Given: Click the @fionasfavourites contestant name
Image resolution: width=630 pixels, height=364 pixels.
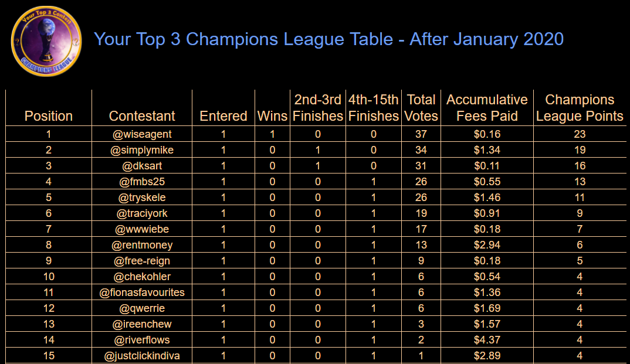Looking at the screenshot, I should click(142, 292).
